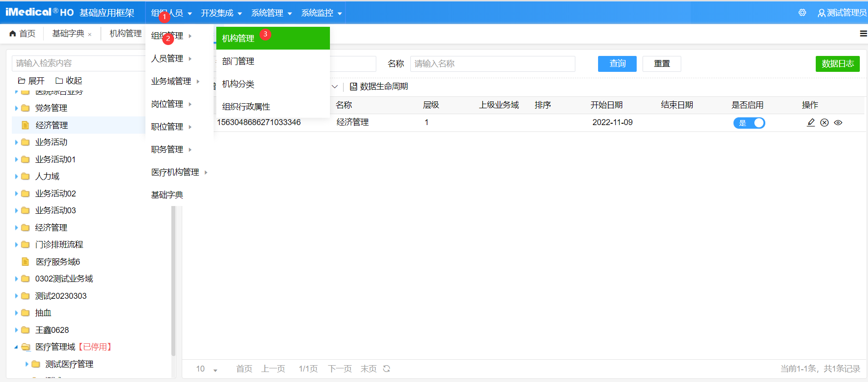Screen dimensions: 868x382
Task: Click the 查询 search button
Action: click(617, 64)
